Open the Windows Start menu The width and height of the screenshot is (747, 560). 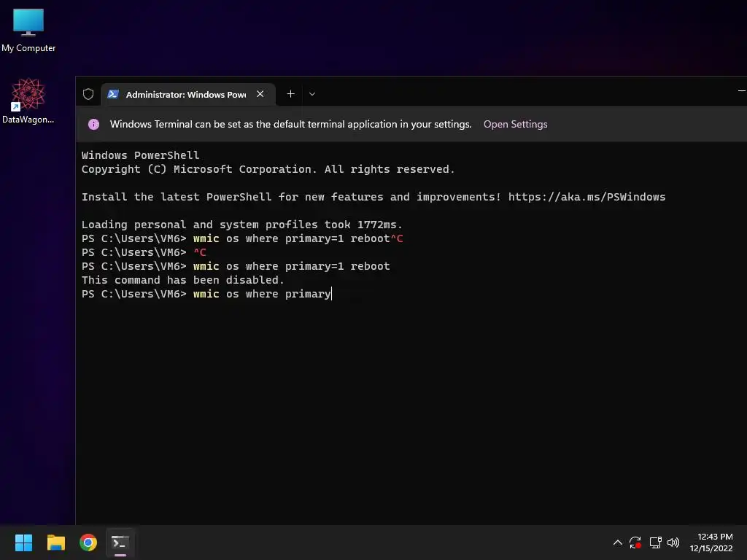(x=23, y=542)
